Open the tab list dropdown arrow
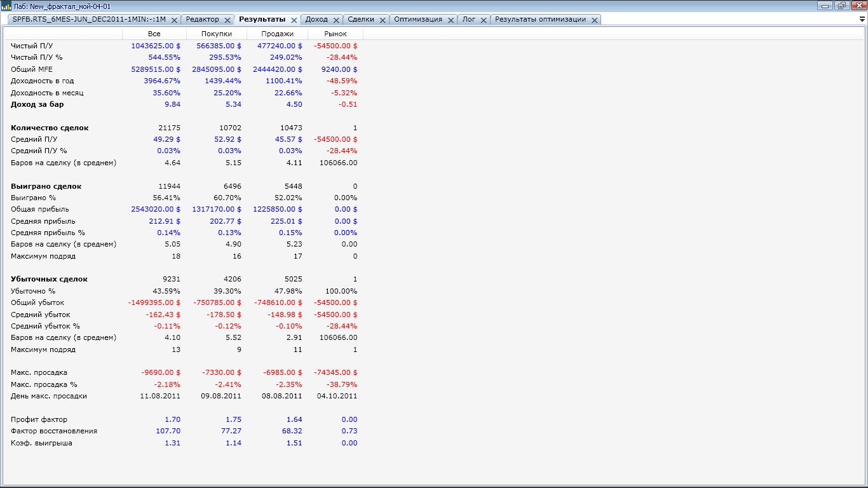This screenshot has width=868, height=488. coord(862,20)
